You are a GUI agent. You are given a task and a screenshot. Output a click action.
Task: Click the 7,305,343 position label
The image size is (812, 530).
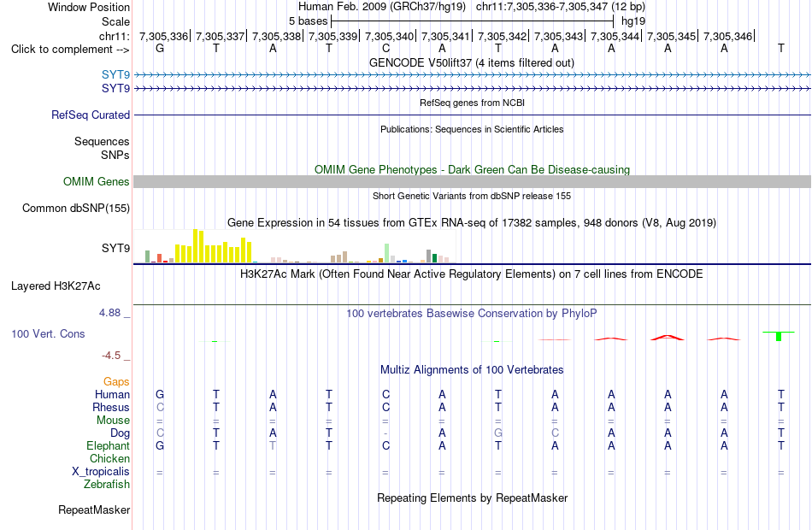coord(558,36)
